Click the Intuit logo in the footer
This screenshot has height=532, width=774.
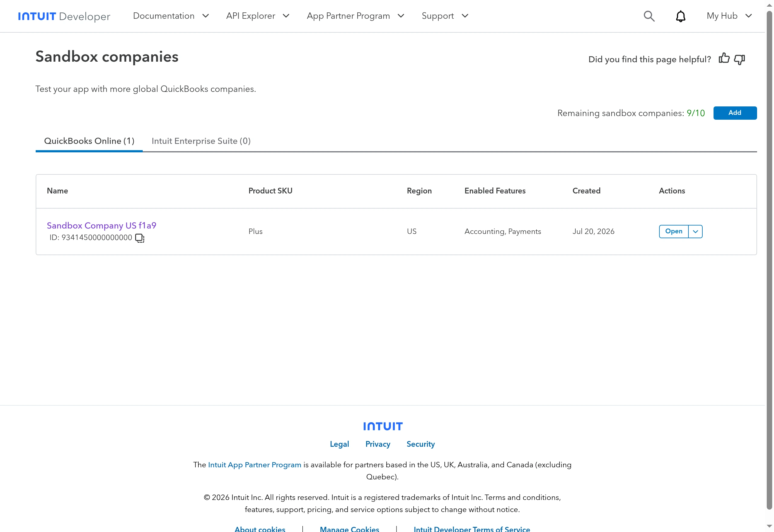tap(383, 426)
